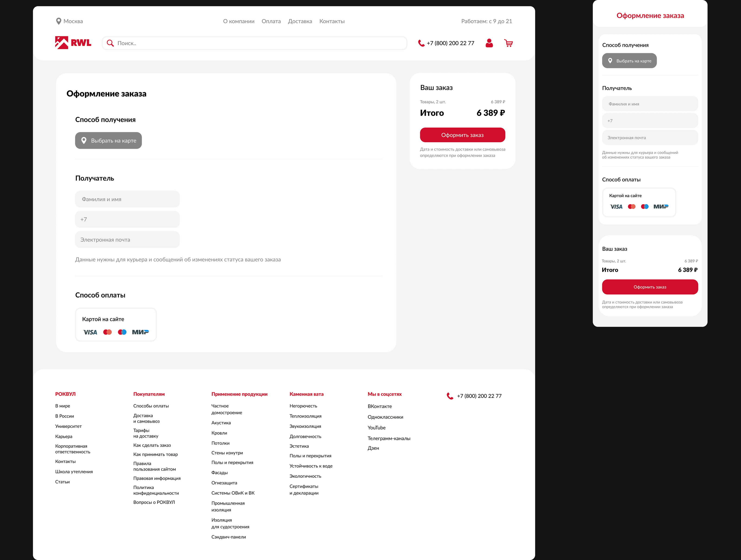
Task: Click VISA logo in desktop payment card
Action: coord(90,332)
